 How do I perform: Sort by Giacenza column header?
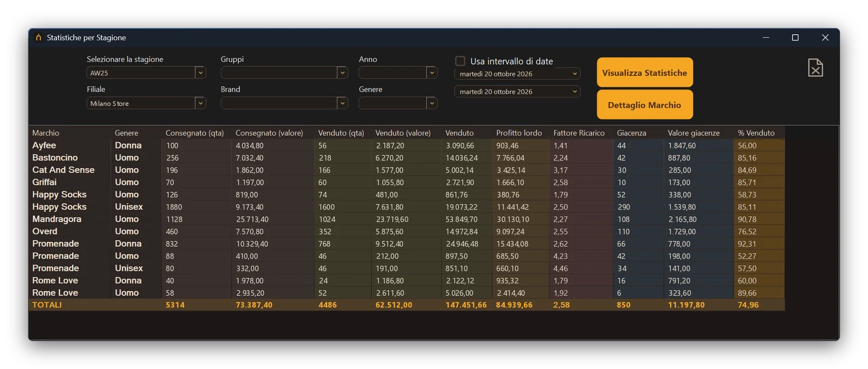tap(631, 133)
